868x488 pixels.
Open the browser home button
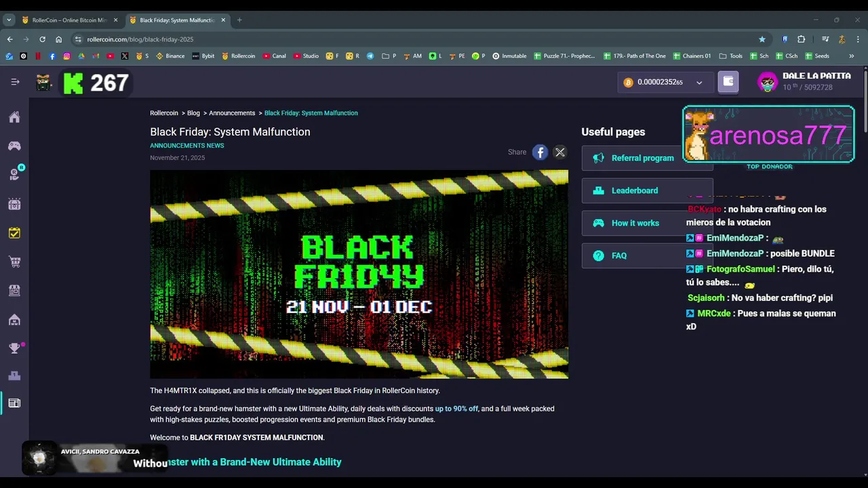pos(59,39)
